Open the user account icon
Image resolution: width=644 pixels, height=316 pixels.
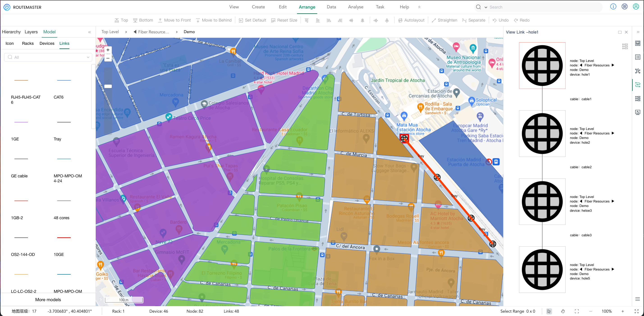(636, 7)
